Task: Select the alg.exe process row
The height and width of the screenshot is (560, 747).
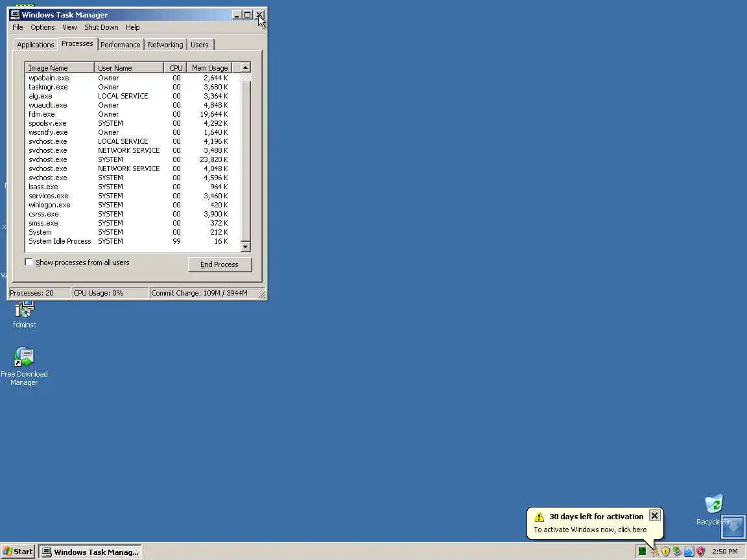Action: (x=133, y=96)
